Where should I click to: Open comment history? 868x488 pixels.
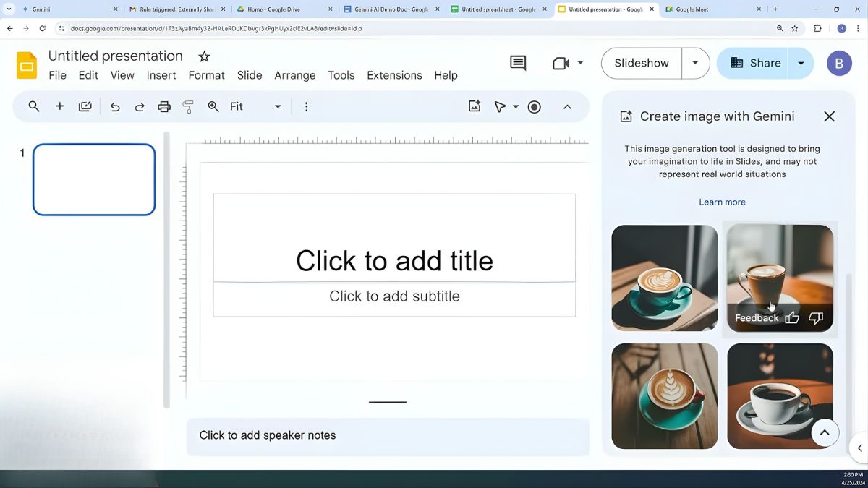517,63
